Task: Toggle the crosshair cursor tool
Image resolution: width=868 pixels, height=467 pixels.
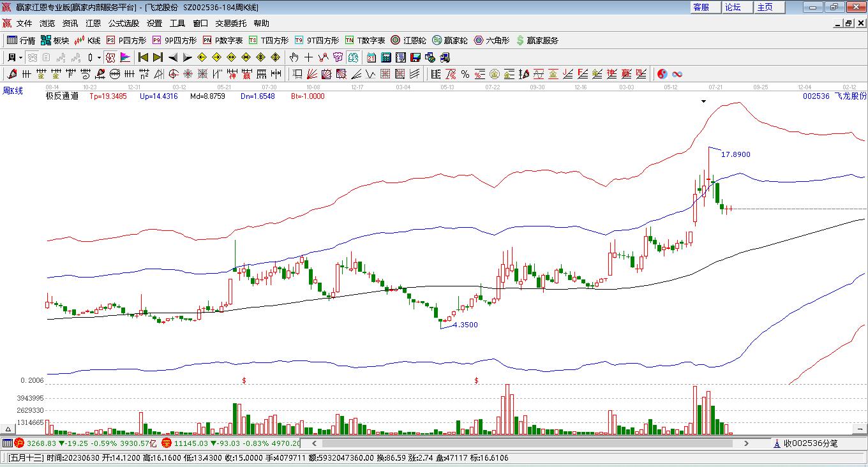Action: (309, 57)
